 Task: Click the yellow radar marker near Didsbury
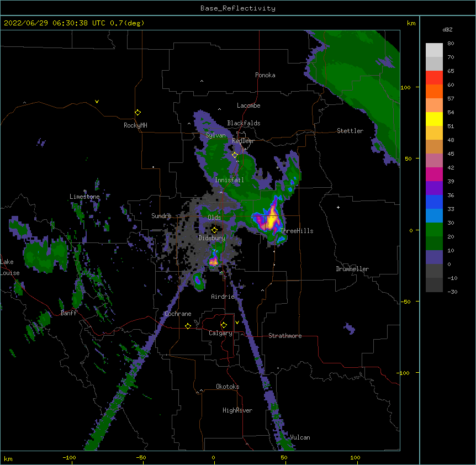(x=214, y=230)
